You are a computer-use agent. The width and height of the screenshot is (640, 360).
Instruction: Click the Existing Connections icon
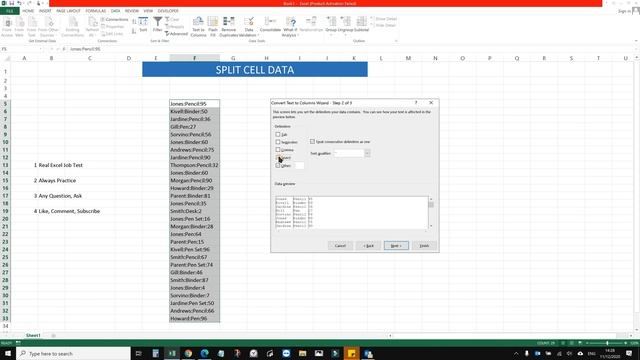pyautogui.click(x=73, y=26)
